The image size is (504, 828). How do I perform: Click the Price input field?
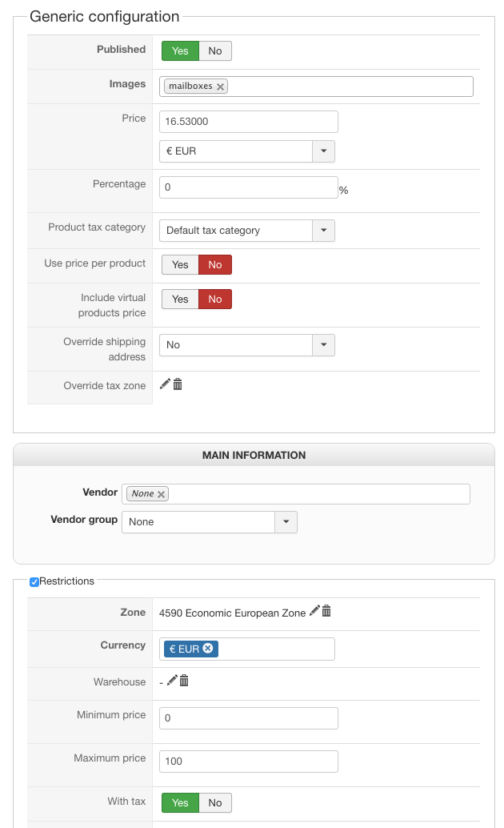[248, 122]
